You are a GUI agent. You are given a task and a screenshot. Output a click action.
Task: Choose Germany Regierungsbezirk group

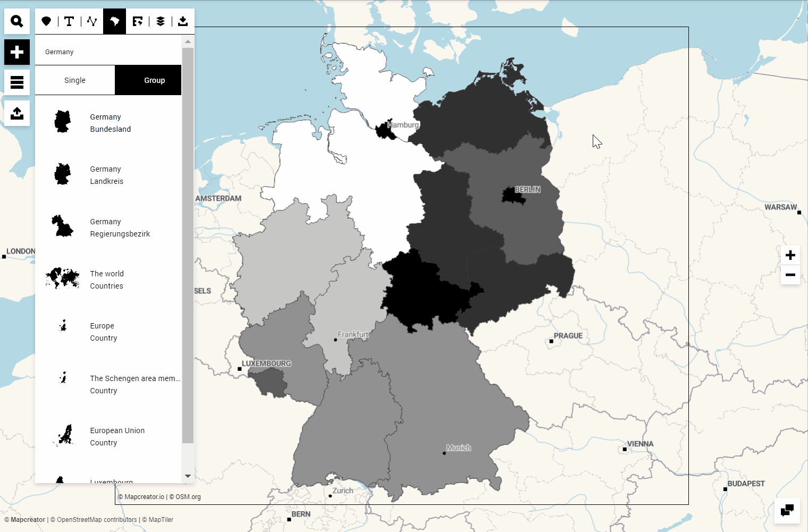[x=108, y=227]
